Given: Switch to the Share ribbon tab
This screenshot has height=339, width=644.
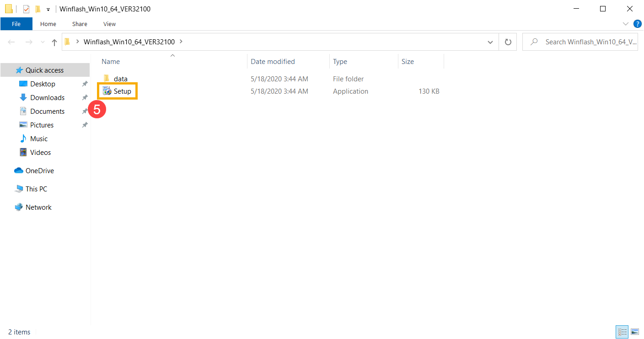Looking at the screenshot, I should (80, 24).
